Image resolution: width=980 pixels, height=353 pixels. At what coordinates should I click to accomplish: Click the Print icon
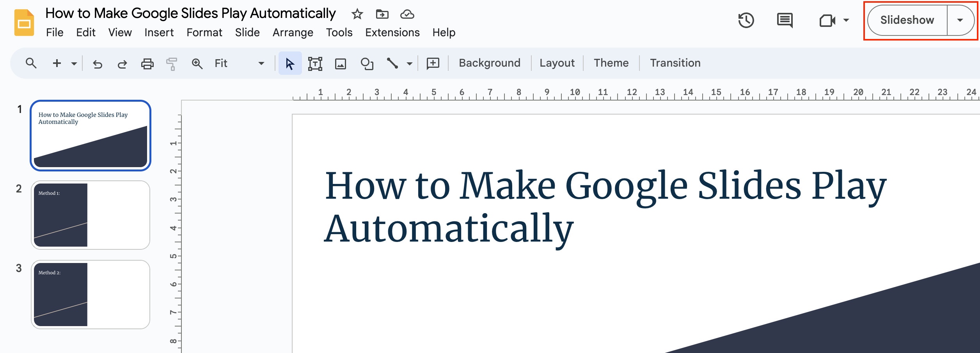147,64
